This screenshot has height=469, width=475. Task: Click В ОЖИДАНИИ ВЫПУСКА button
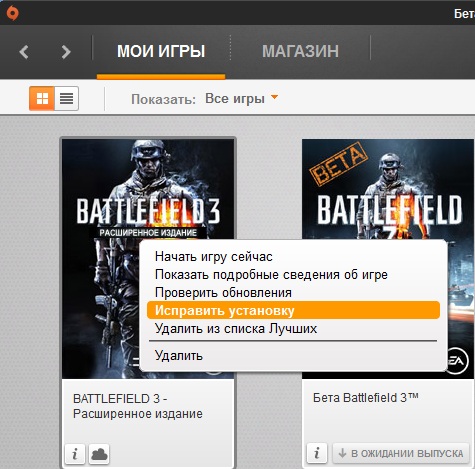click(401, 453)
